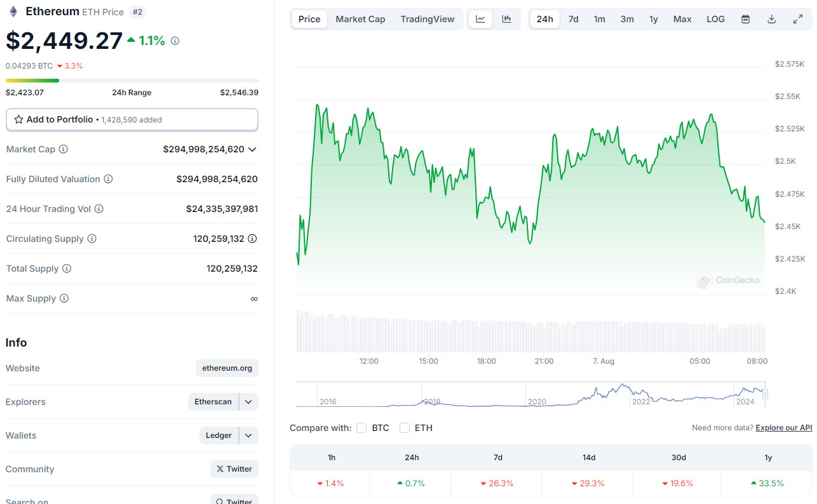The height and width of the screenshot is (504, 817).
Task: Click the info icon beside the 1.1% change
Action: coord(175,41)
